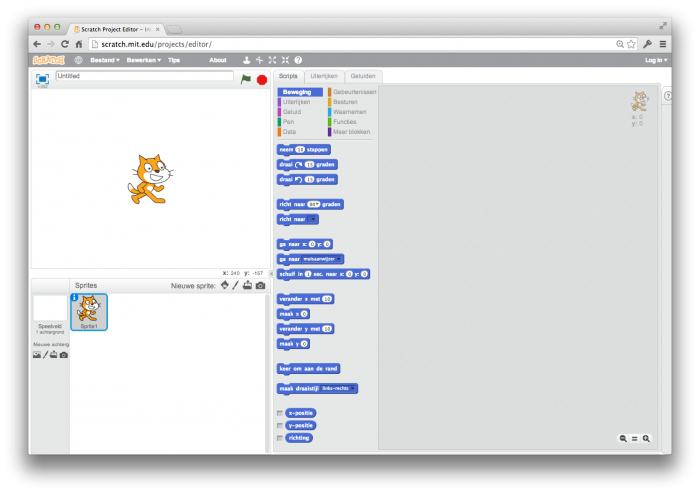The height and width of the screenshot is (494, 700).
Task: Toggle richting stage monitor checkbox
Action: pos(280,438)
